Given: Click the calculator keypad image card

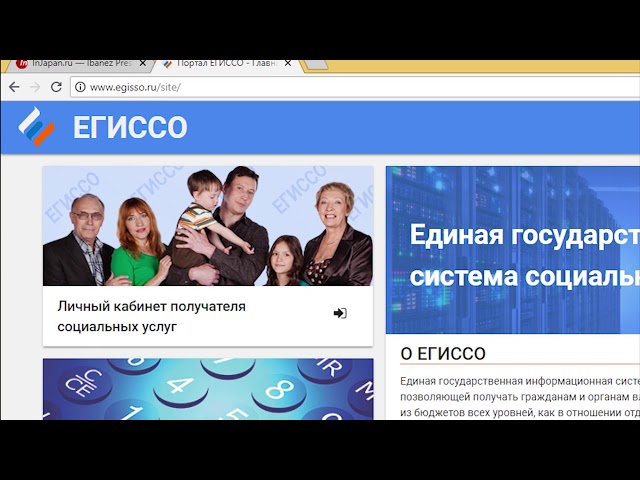Looking at the screenshot, I should (208, 389).
